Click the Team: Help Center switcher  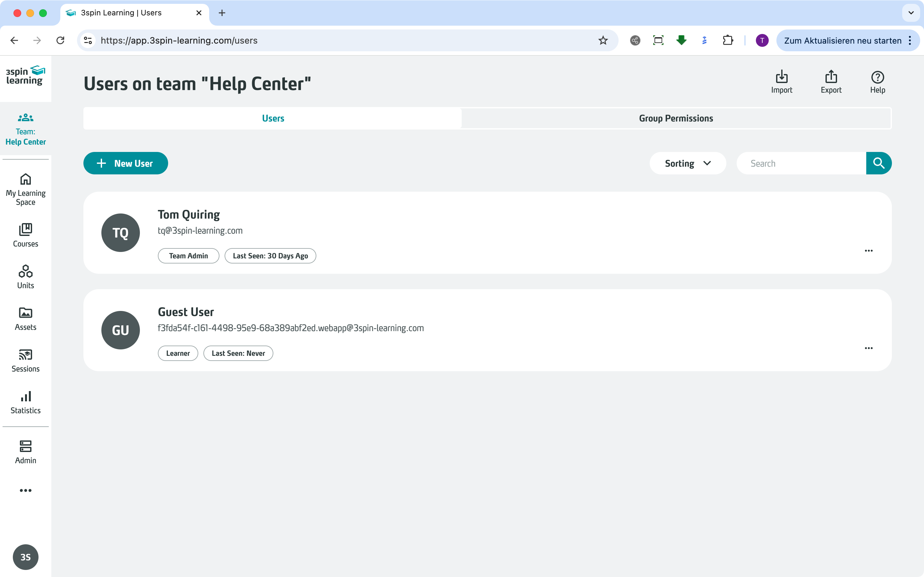[26, 129]
